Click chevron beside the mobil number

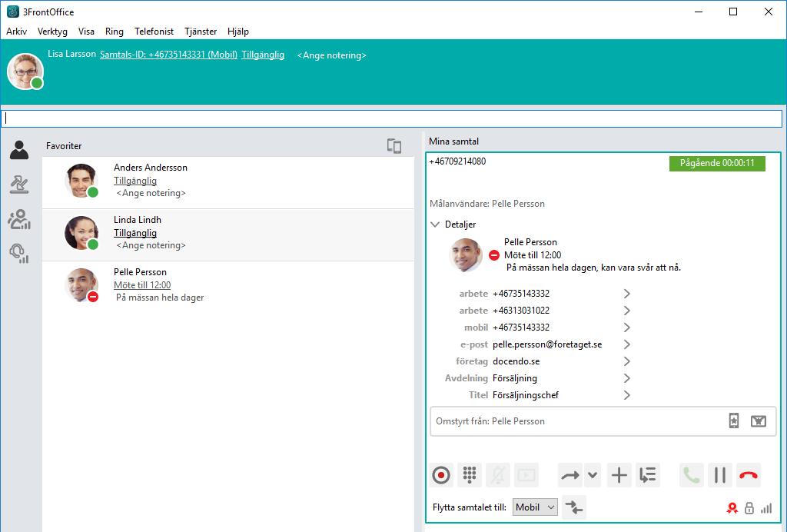click(627, 328)
